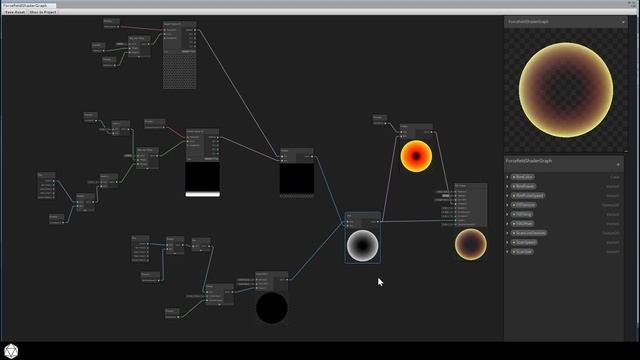The height and width of the screenshot is (360, 640).
Task: Select the RimColor property pill
Action: click(522, 177)
